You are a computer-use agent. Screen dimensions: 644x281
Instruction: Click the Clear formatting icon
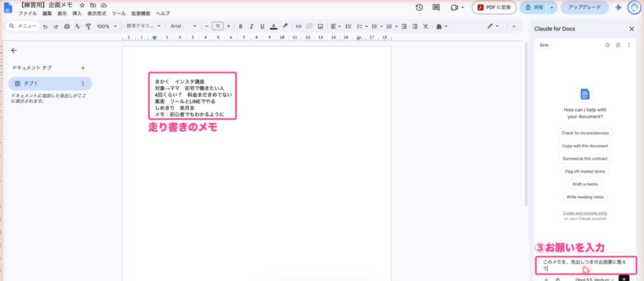click(x=426, y=26)
